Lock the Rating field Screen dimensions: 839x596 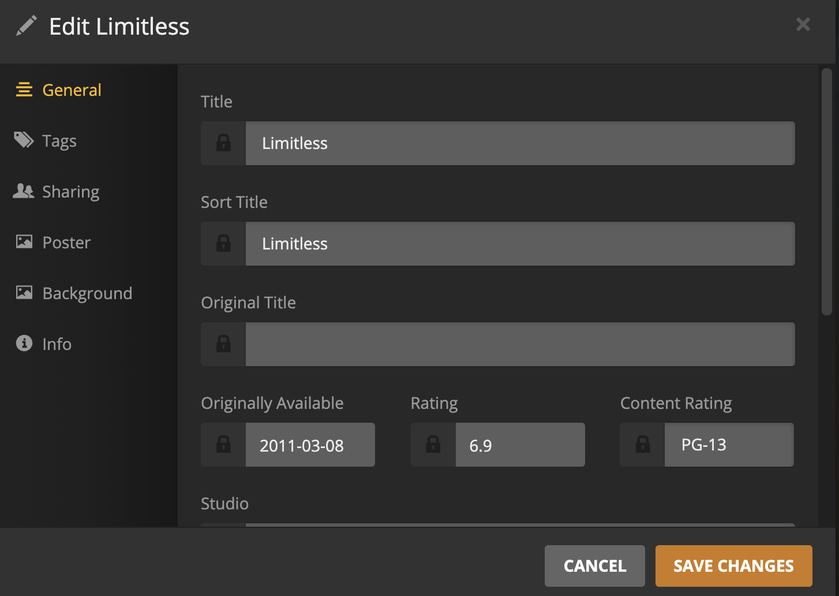(433, 445)
